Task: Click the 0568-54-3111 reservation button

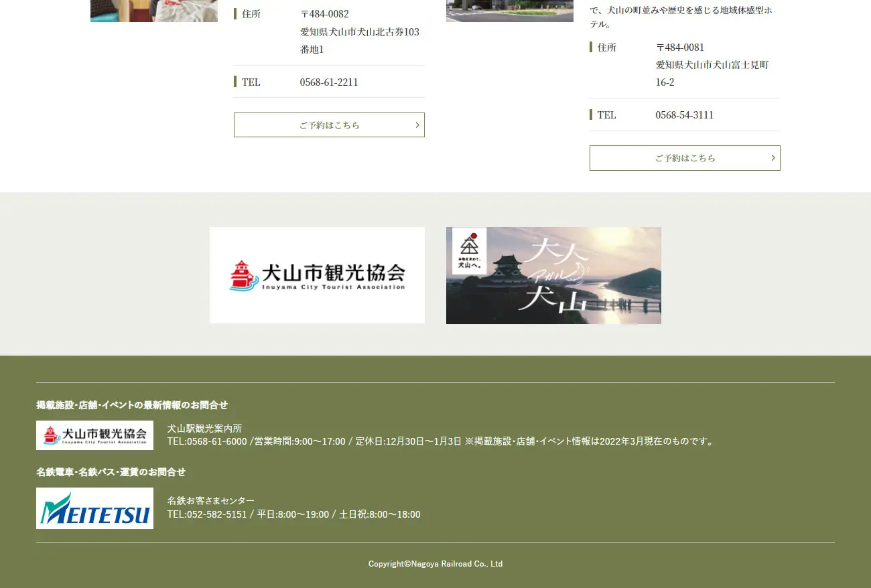Action: coord(685,158)
